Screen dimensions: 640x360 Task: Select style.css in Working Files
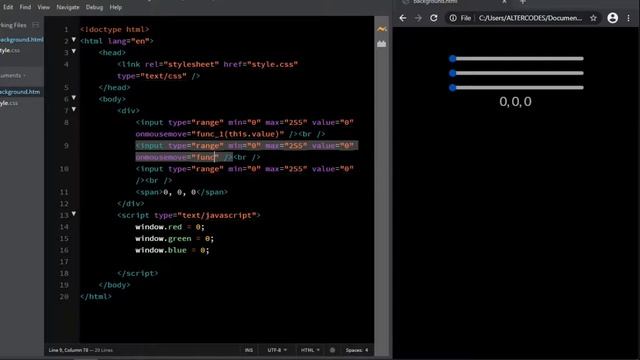pos(10,51)
